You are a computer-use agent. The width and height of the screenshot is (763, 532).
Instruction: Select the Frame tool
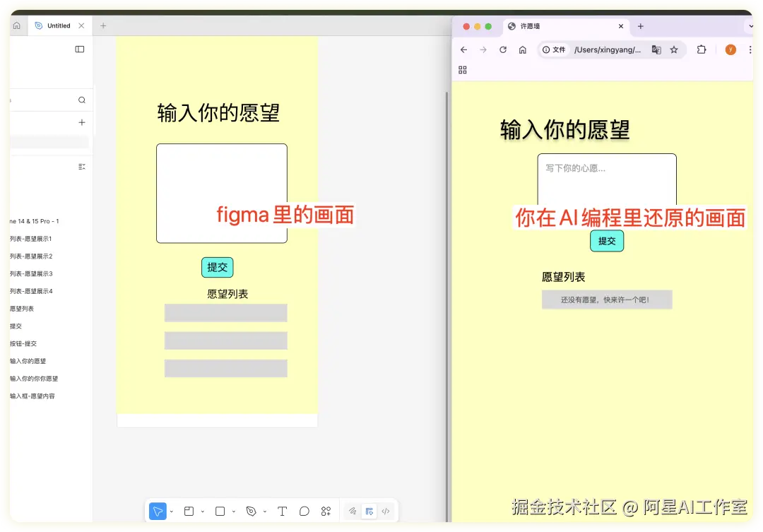coord(189,511)
